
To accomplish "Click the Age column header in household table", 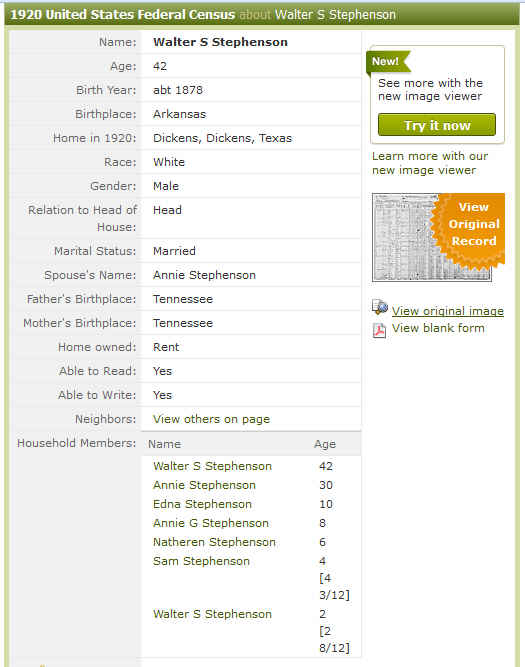I will (x=325, y=444).
